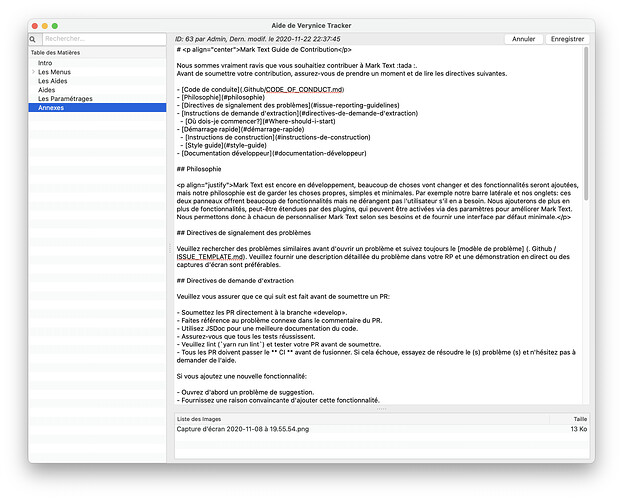Select the Capture d'écran 2020-11-08 image row
The width and height of the screenshot is (623, 500).
click(x=381, y=429)
